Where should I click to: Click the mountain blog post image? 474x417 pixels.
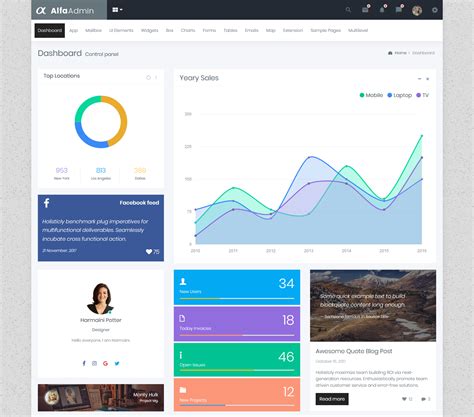click(x=373, y=306)
